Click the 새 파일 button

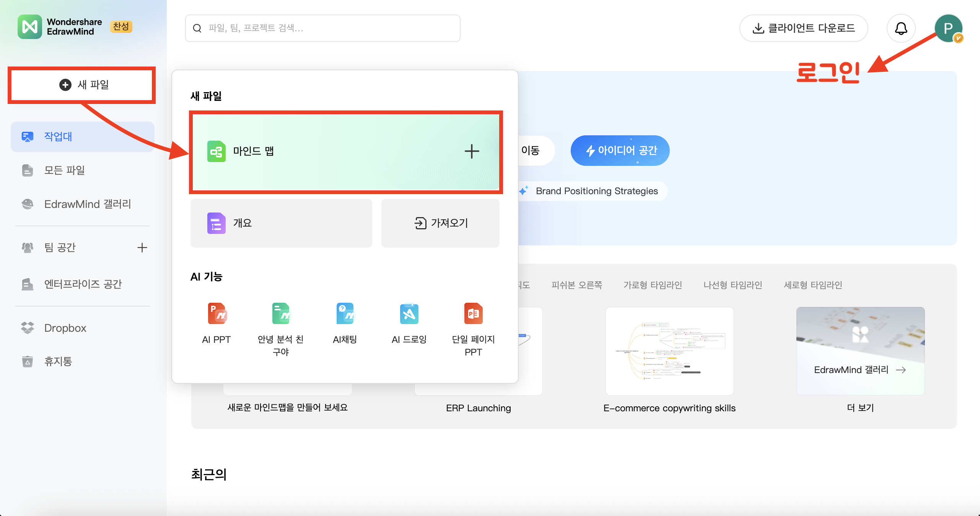(82, 85)
